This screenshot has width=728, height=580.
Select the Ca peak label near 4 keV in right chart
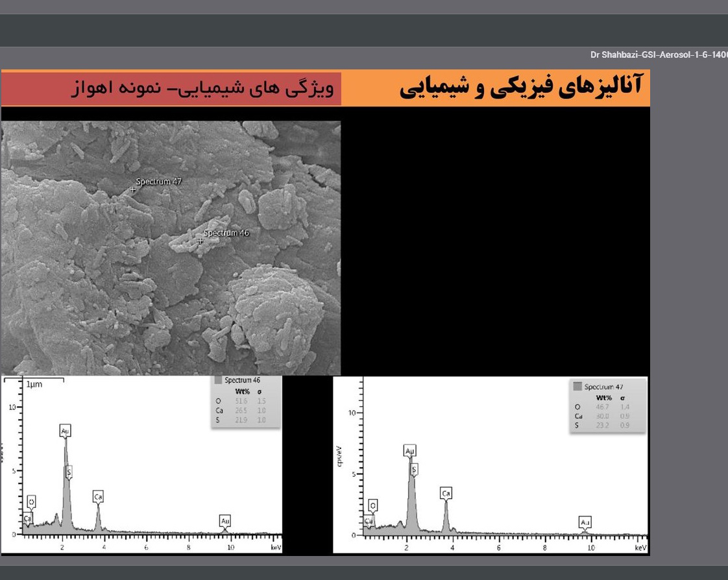(x=446, y=493)
